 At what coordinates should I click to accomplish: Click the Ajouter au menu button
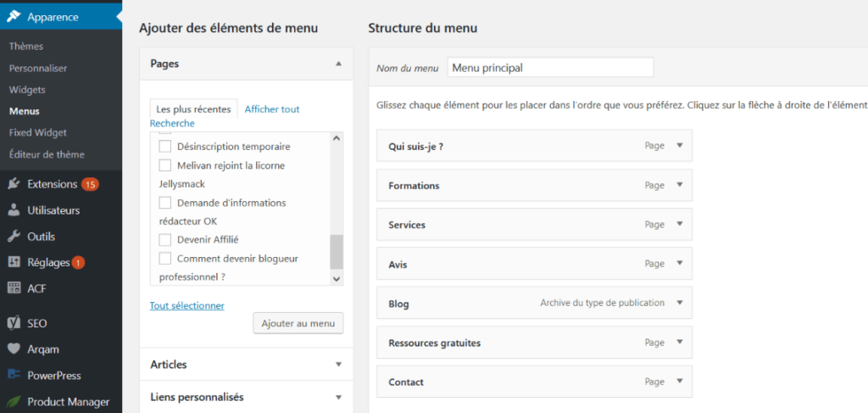[298, 323]
